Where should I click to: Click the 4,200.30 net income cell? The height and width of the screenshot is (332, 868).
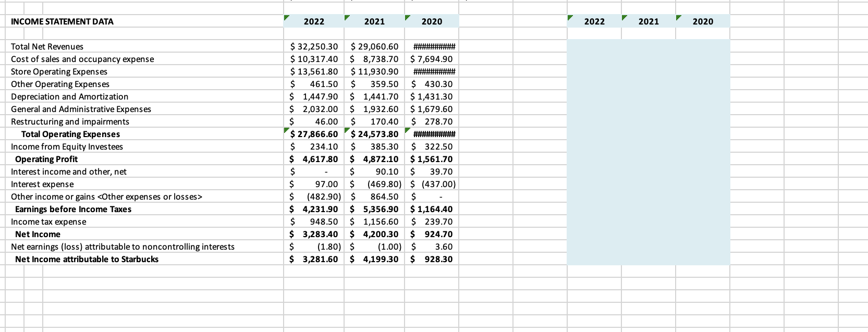(374, 234)
